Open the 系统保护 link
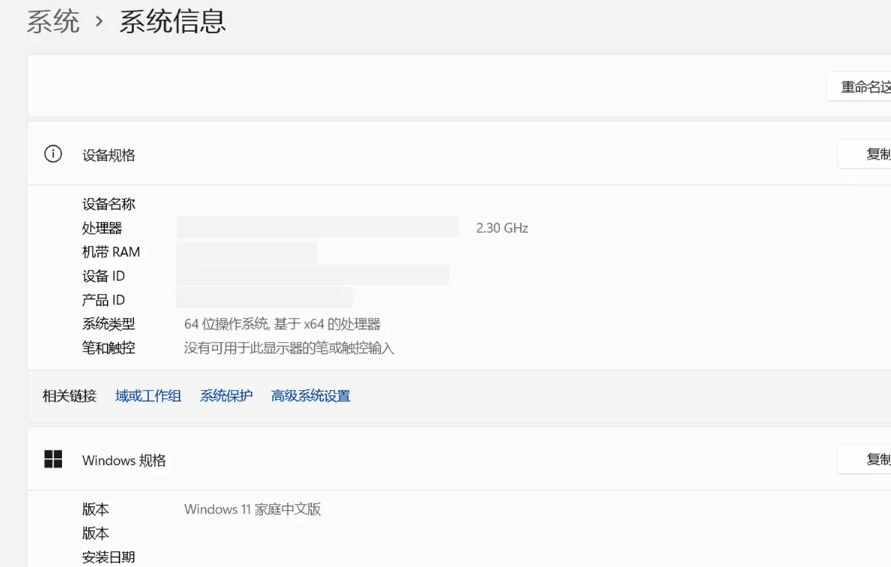 (x=226, y=396)
